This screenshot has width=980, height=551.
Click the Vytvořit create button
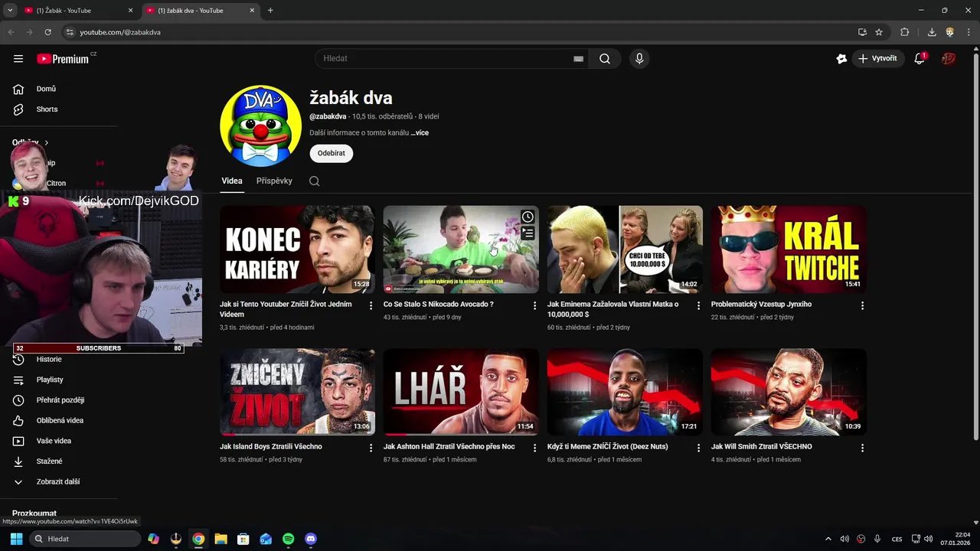878,58
